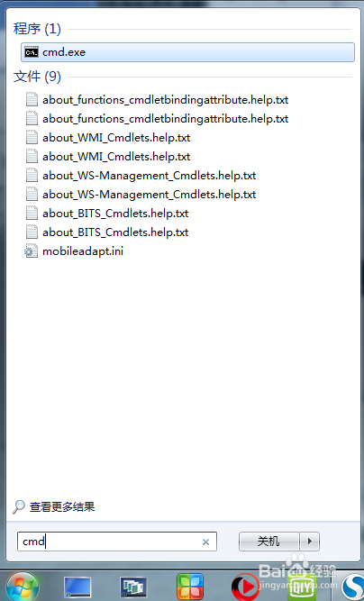Viewport: 364px width, 601px height.
Task: Click the 关机 shutdown button
Action: [x=268, y=542]
